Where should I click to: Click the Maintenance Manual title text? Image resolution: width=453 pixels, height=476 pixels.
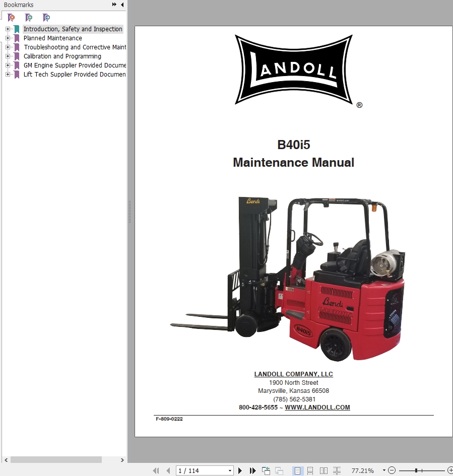pyautogui.click(x=294, y=162)
